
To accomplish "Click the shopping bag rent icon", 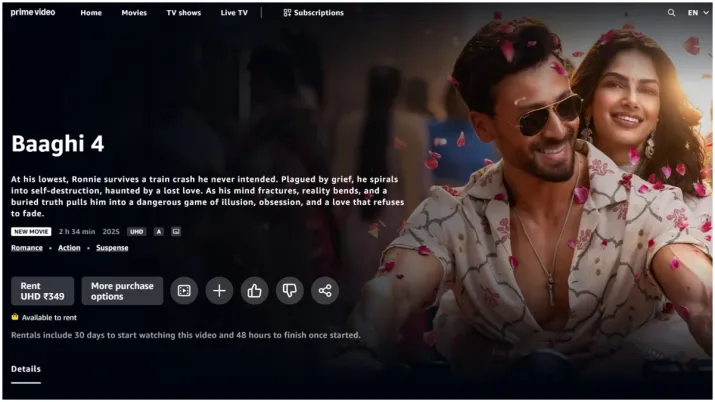I will point(15,317).
